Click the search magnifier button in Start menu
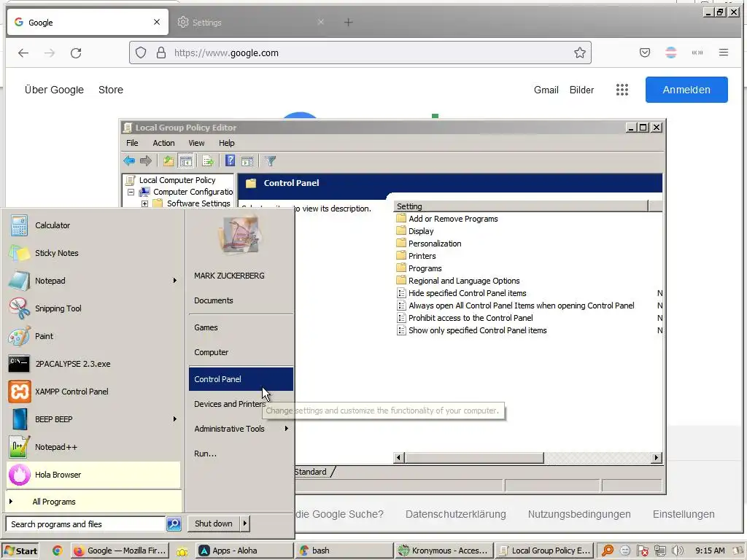This screenshot has height=560, width=747. click(x=174, y=524)
